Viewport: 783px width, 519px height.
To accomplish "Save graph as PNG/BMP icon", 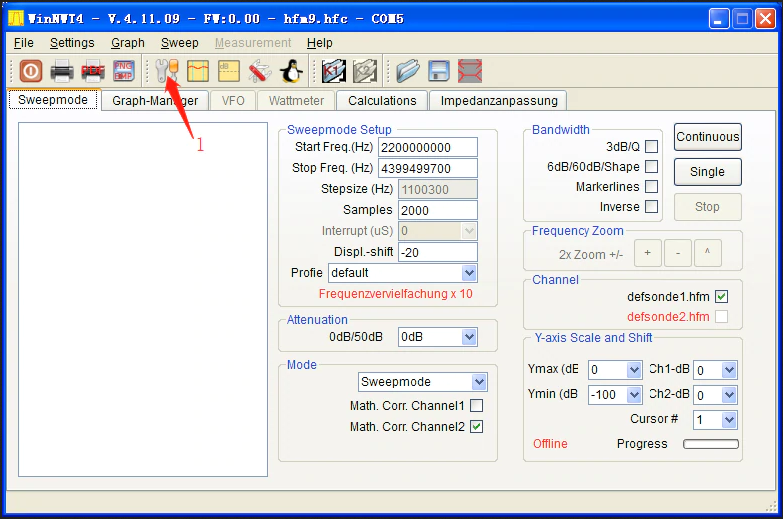I will (x=124, y=71).
